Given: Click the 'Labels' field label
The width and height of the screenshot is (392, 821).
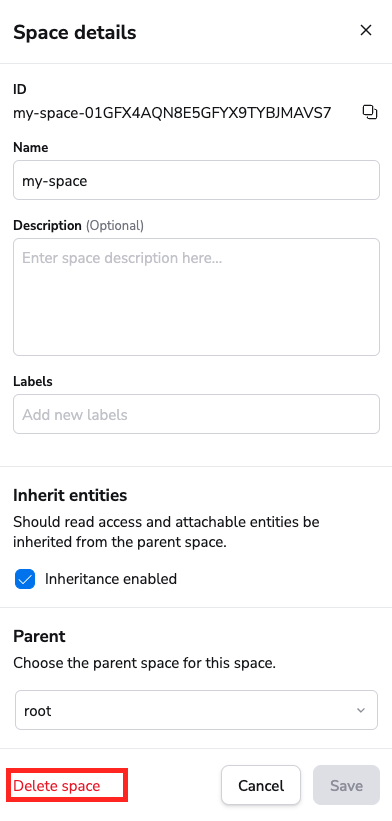Looking at the screenshot, I should [x=33, y=382].
